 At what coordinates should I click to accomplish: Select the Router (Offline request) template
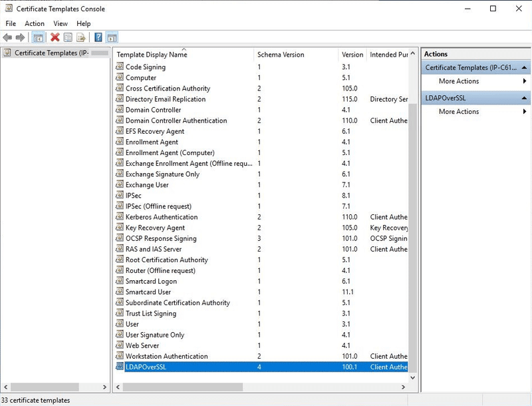(160, 270)
